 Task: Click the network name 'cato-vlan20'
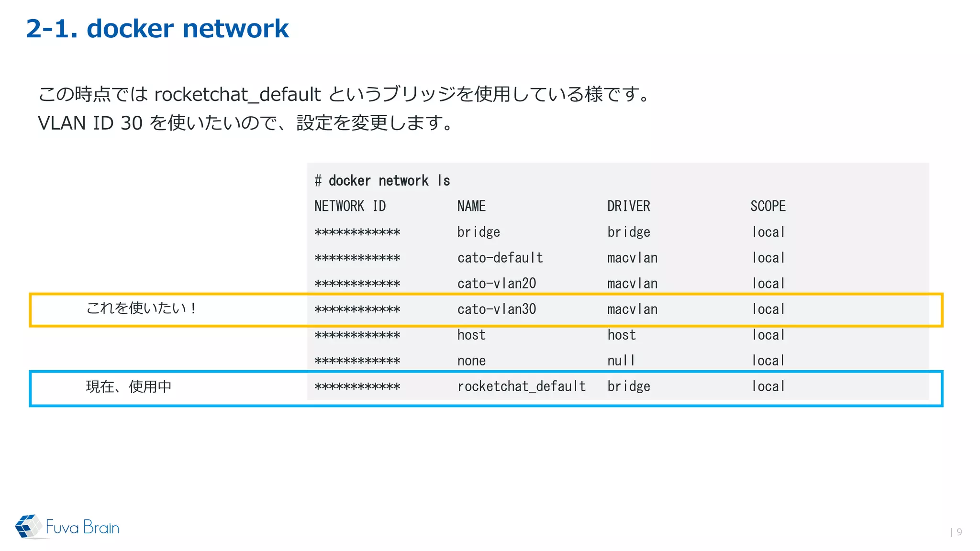pos(497,284)
